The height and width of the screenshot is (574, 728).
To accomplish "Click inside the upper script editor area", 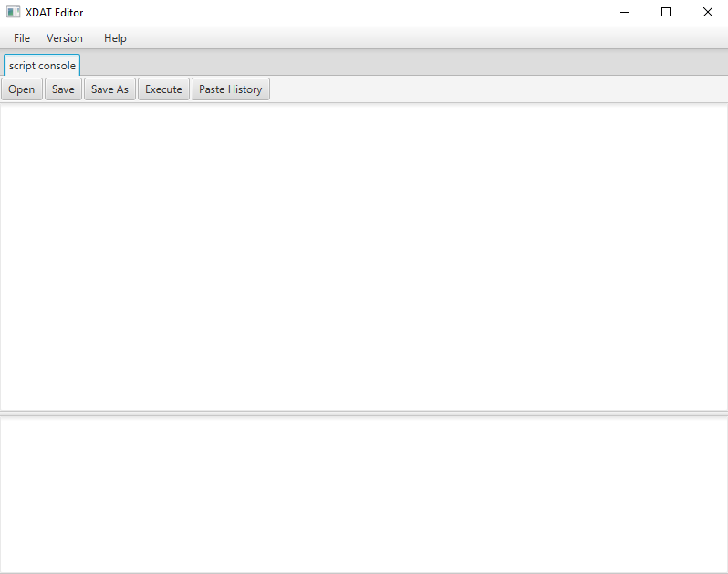I will [364, 256].
